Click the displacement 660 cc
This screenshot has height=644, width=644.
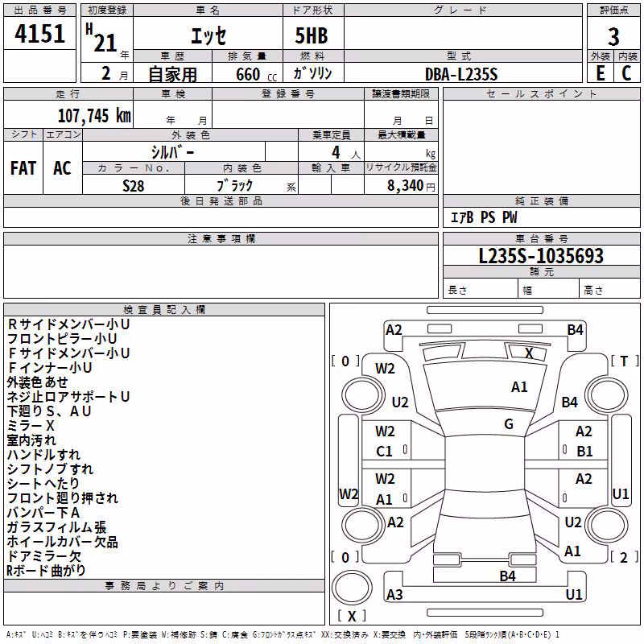tap(256, 74)
